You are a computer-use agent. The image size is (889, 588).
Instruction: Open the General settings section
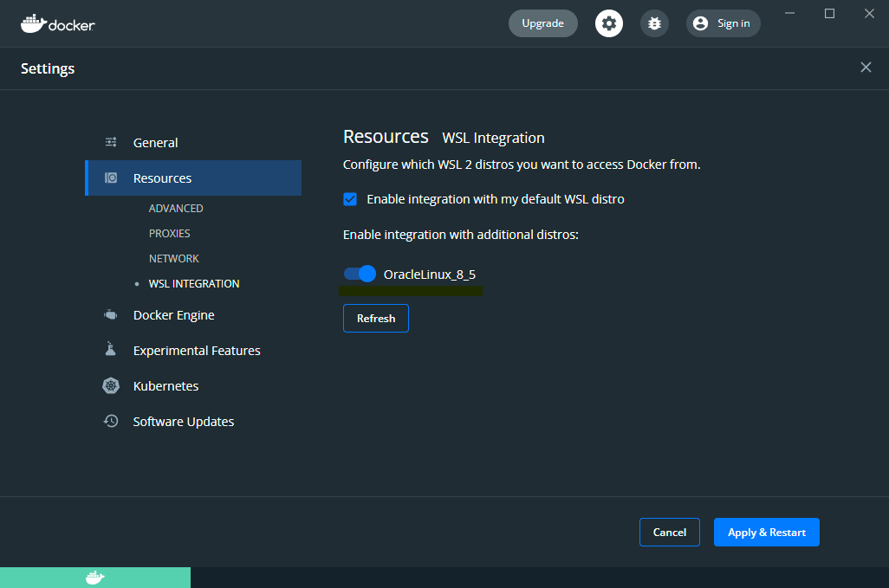coord(193,143)
